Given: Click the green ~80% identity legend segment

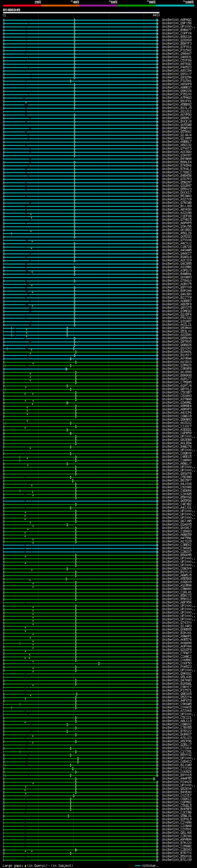Looking at the screenshot, I should click(x=137, y=6).
